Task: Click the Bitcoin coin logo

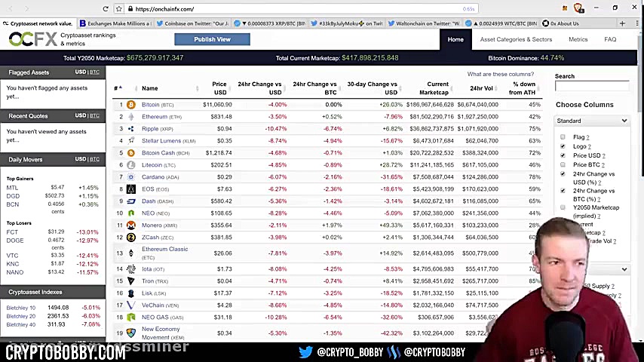Action: [x=131, y=105]
